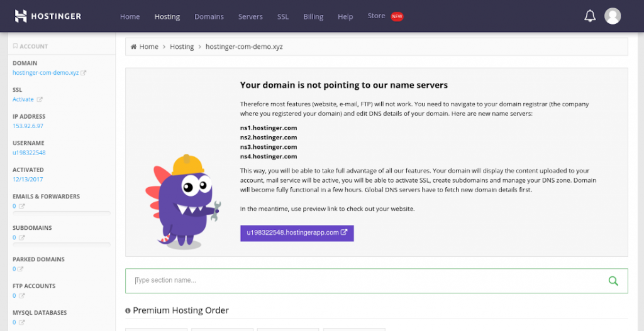Open the SSL menu item
Image resolution: width=644 pixels, height=331 pixels.
283,17
